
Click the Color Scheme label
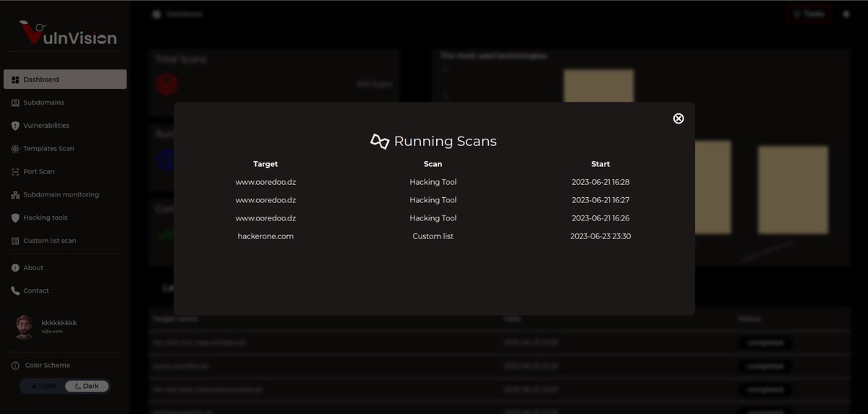tap(48, 366)
